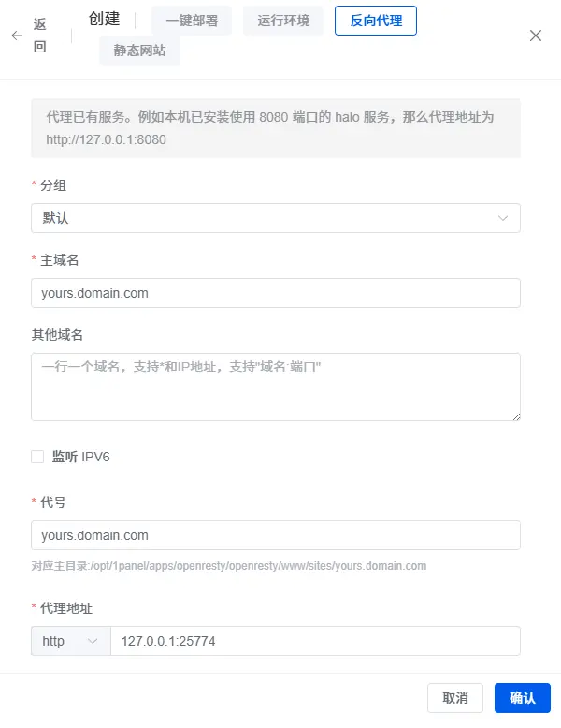Focus the 主域名 input field
Viewport: 561px width, 728px height.
275,293
